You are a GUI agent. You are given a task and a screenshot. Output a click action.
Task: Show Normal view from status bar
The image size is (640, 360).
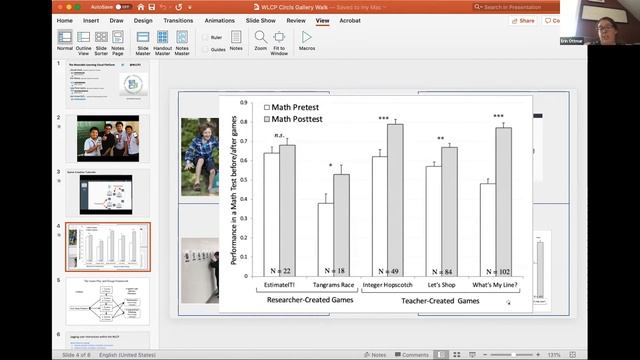pyautogui.click(x=441, y=355)
